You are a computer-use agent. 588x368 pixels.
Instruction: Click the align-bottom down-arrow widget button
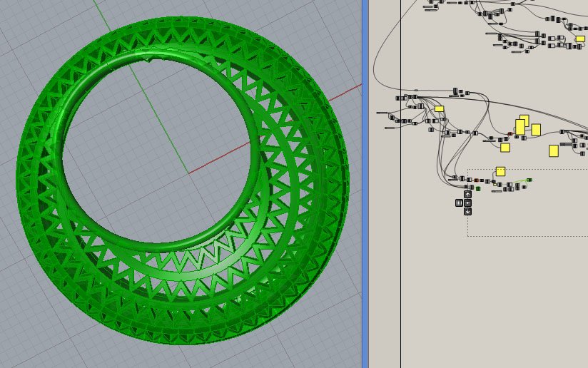[467, 211]
